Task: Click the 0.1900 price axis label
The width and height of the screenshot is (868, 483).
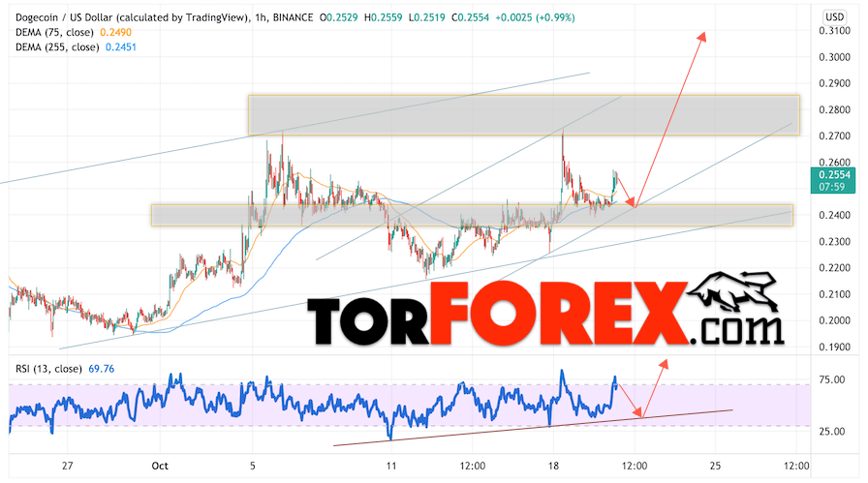Action: tap(834, 347)
